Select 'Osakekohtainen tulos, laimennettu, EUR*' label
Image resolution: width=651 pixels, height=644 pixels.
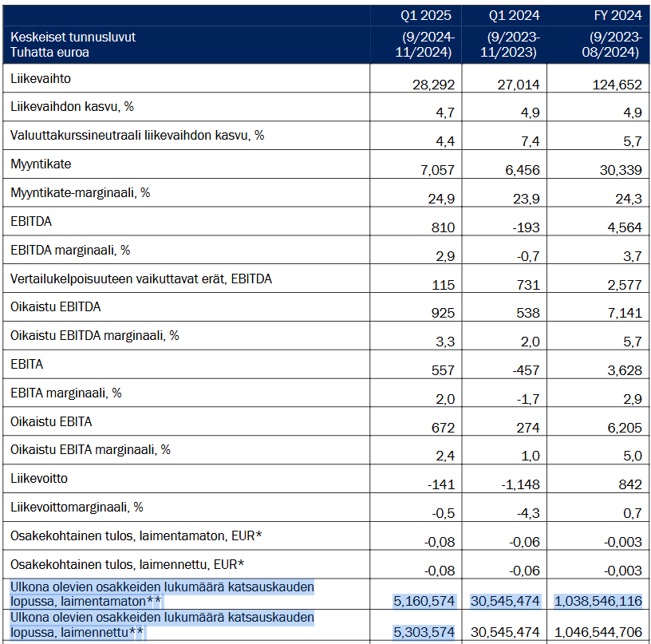click(127, 564)
